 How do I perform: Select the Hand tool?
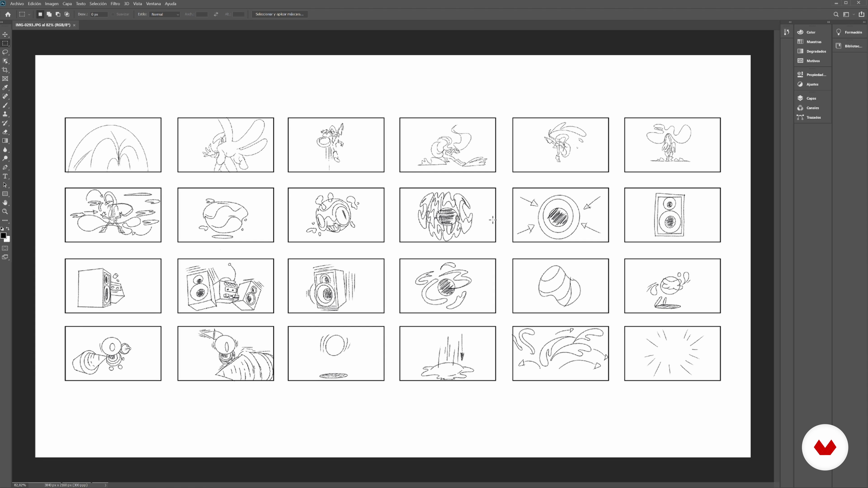coord(5,203)
